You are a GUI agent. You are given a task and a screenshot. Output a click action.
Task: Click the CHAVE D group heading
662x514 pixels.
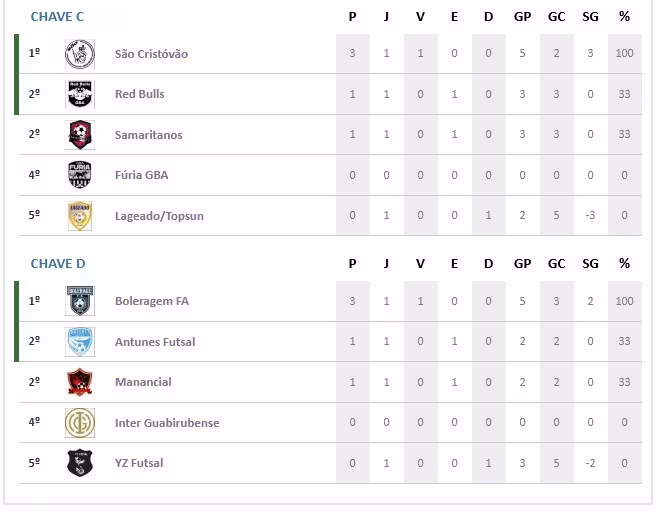click(58, 264)
